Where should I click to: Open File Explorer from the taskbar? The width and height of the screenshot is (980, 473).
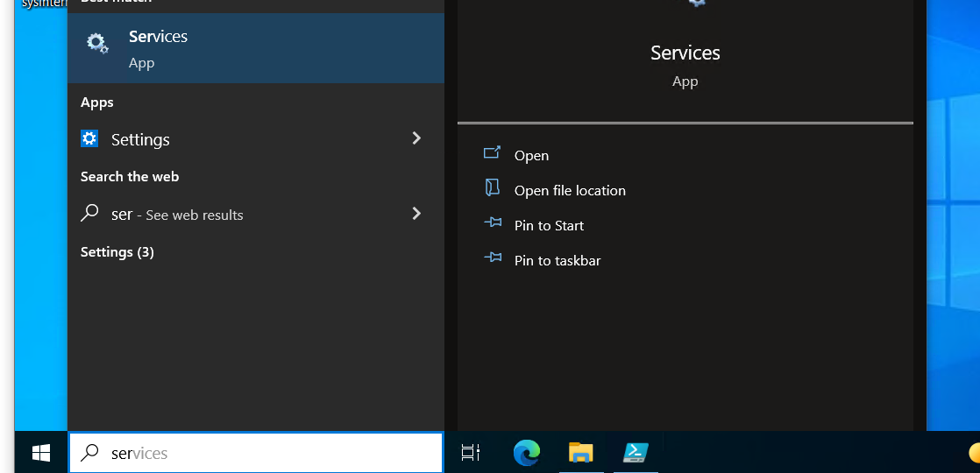click(580, 453)
